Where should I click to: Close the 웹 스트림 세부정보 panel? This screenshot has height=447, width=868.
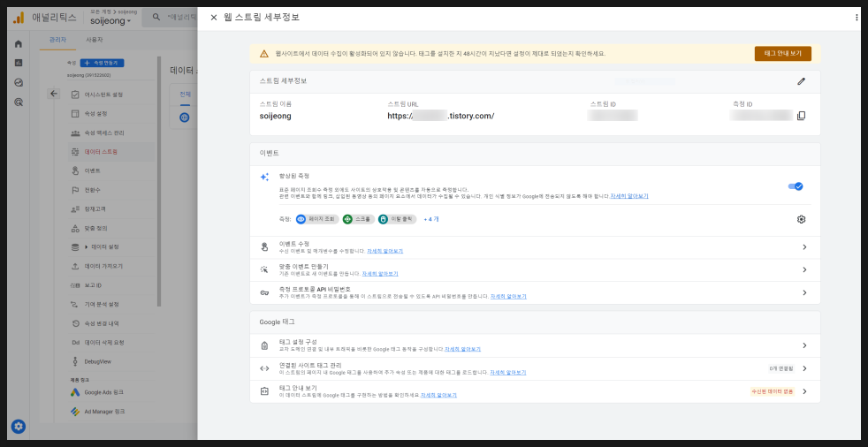pyautogui.click(x=214, y=17)
